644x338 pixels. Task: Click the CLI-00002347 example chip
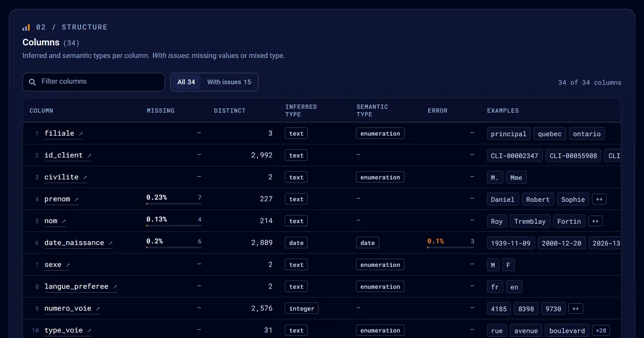(514, 155)
